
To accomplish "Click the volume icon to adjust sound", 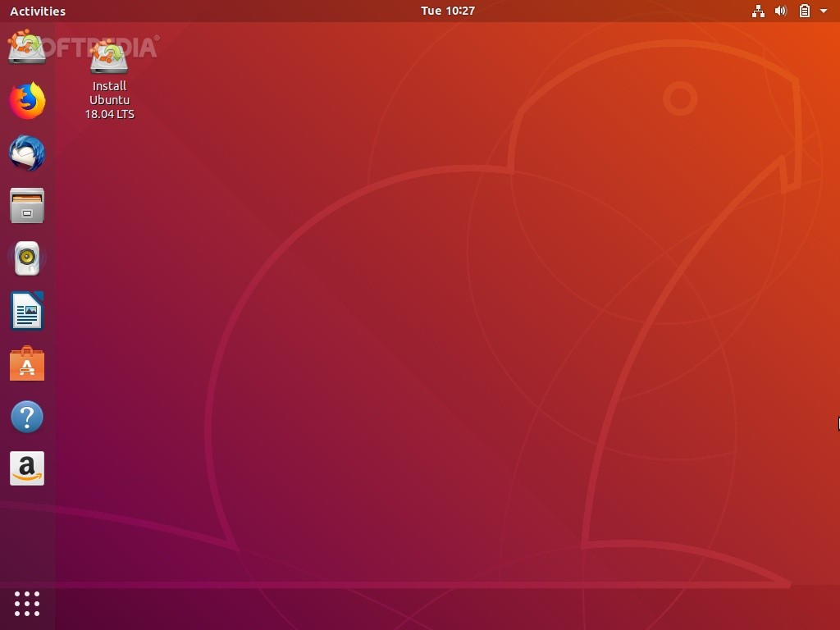I will tap(781, 11).
